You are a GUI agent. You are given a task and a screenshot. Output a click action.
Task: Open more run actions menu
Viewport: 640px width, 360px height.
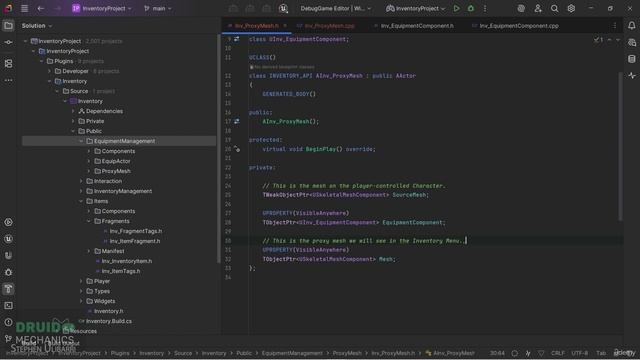[485, 8]
